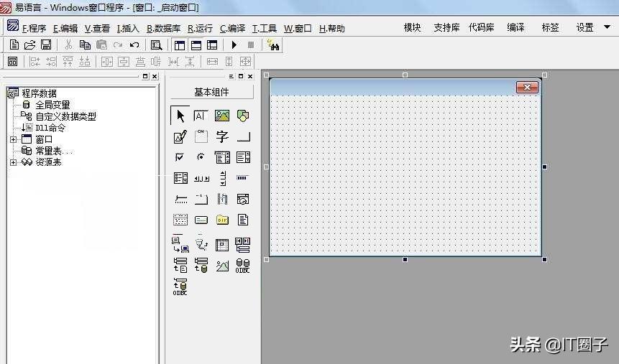619x364 pixels.
Task: Select the group box component
Action: (201, 136)
